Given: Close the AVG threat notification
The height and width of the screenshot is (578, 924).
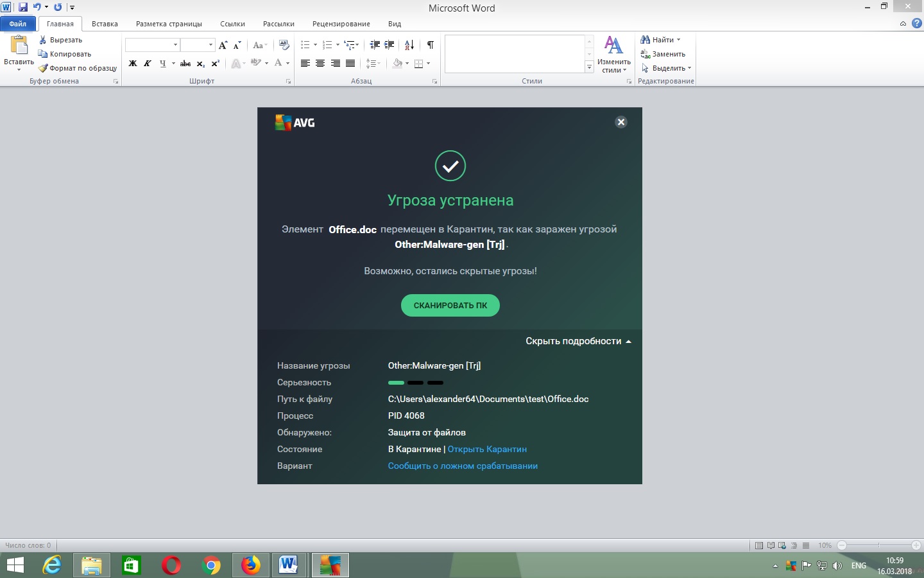Looking at the screenshot, I should pos(620,122).
